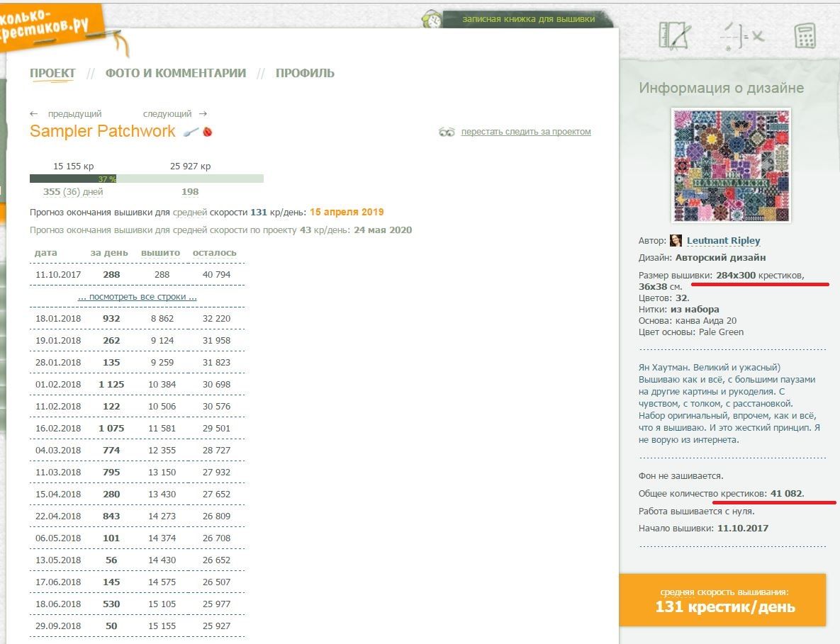The image size is (840, 644).
Task: Open the ruler and pencil tool icon
Action: click(674, 35)
